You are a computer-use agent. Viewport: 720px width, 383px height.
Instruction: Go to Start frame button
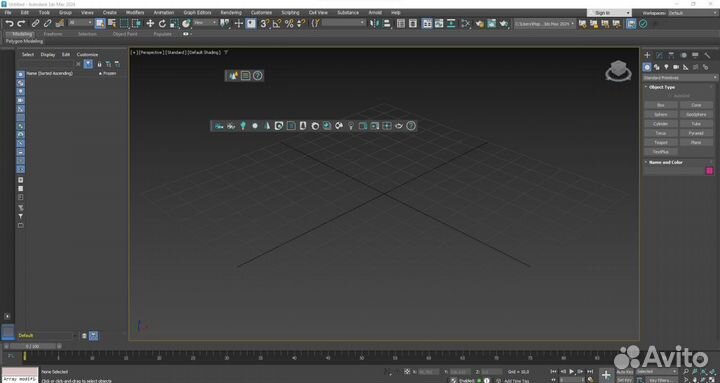pos(553,372)
